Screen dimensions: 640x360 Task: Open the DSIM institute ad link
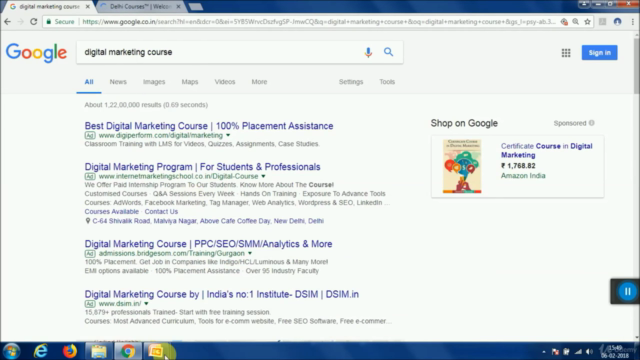(222, 294)
